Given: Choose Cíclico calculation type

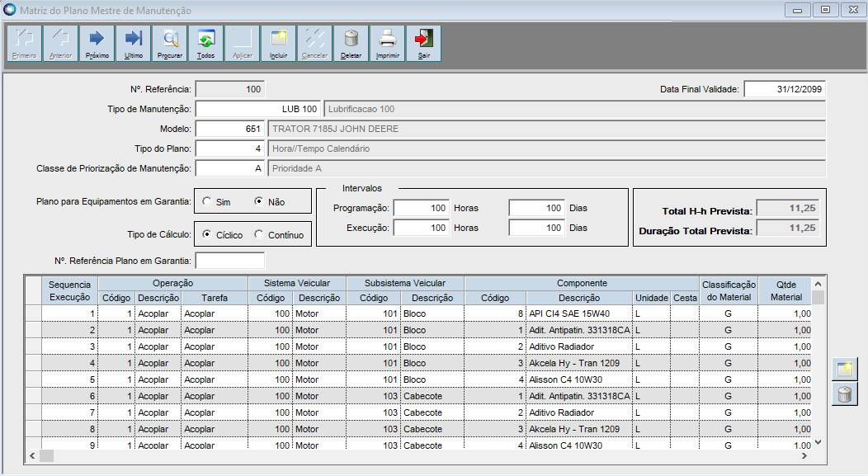Looking at the screenshot, I should click(207, 234).
